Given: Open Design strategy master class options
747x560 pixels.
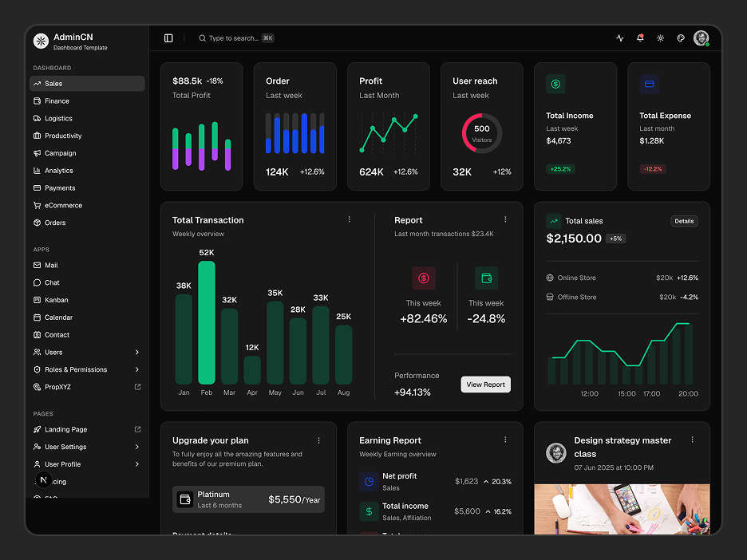Looking at the screenshot, I should pyautogui.click(x=692, y=440).
